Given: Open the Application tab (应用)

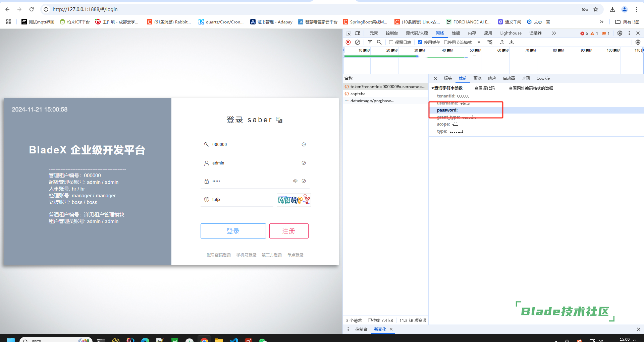Looking at the screenshot, I should point(488,33).
